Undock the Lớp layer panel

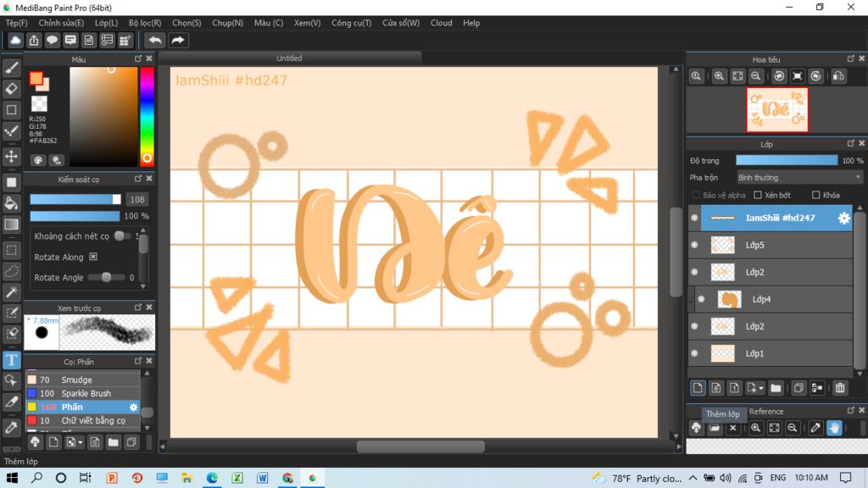pyautogui.click(x=851, y=143)
